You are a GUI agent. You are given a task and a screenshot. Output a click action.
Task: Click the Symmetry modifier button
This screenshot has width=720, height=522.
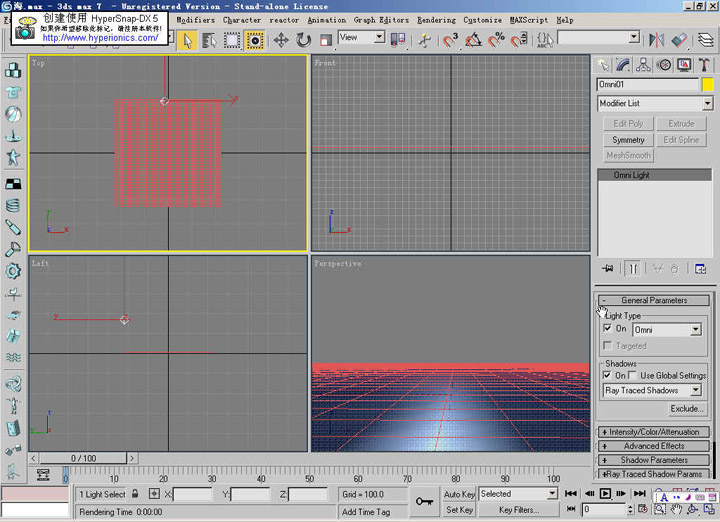tap(628, 140)
